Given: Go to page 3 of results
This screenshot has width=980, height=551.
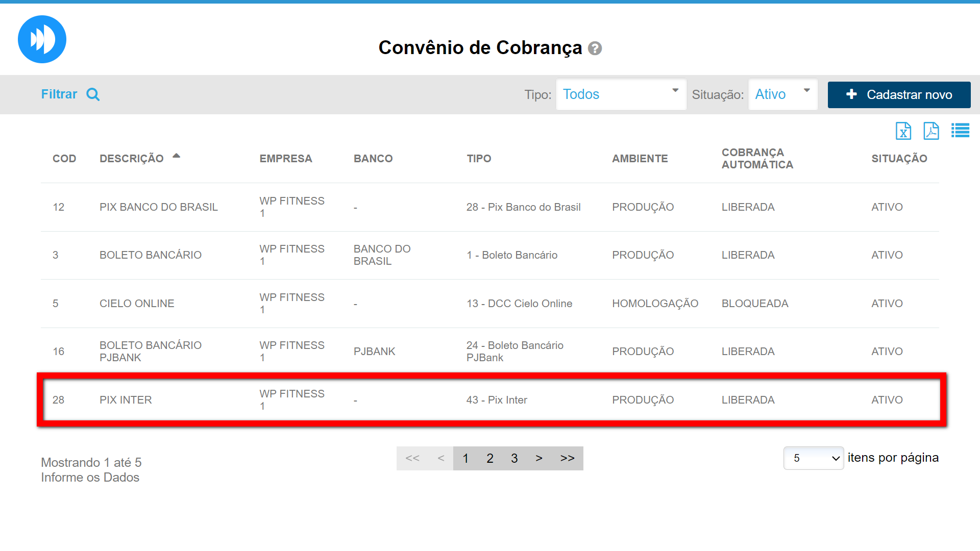Looking at the screenshot, I should coord(514,458).
